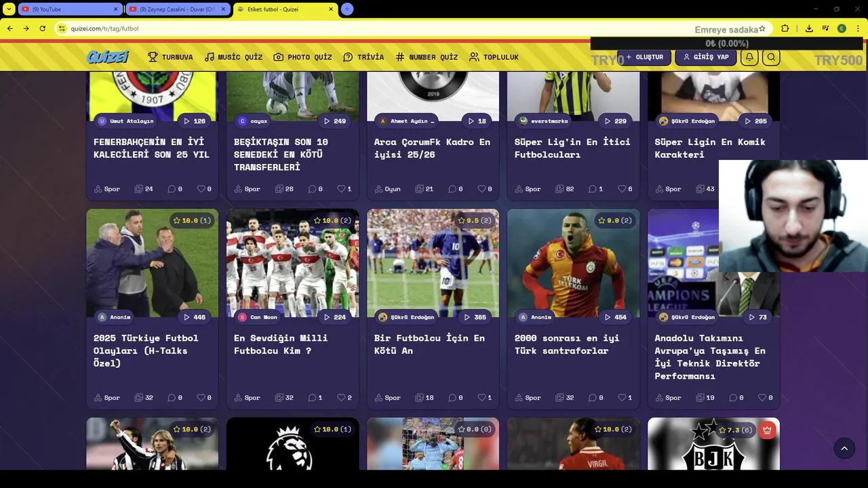Click the Premier League logo thumbnail
This screenshot has height=488, width=868.
point(292,444)
